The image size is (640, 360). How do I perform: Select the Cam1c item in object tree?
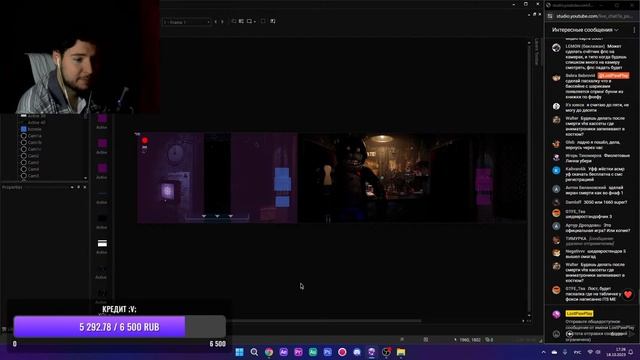(x=31, y=149)
